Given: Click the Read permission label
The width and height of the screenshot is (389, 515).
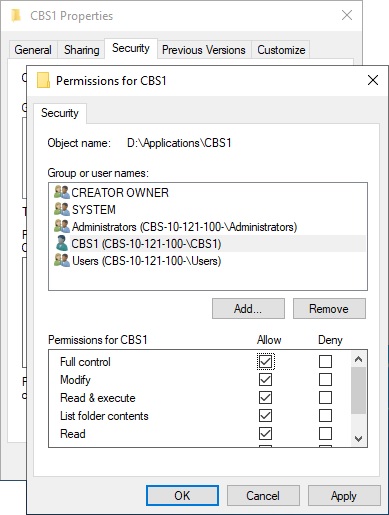Looking at the screenshot, I should click(73, 434).
